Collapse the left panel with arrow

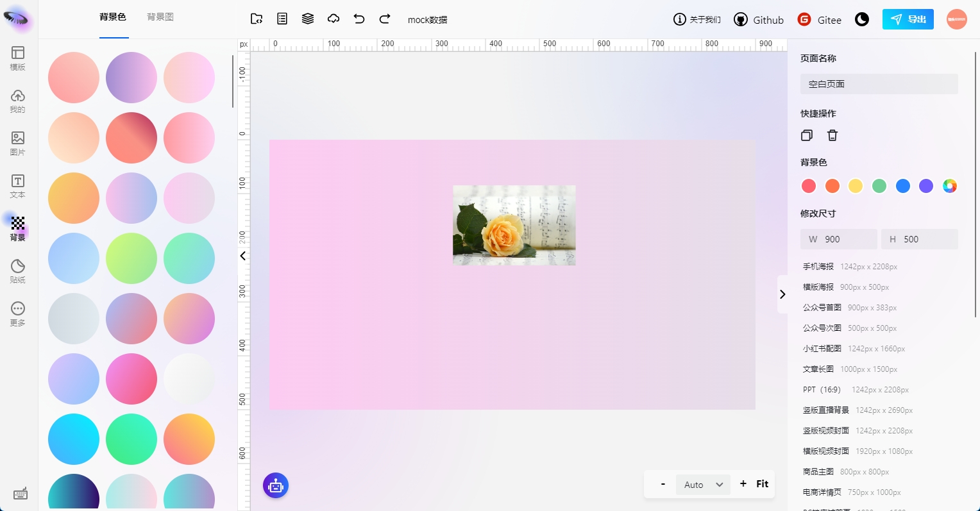[x=243, y=256]
